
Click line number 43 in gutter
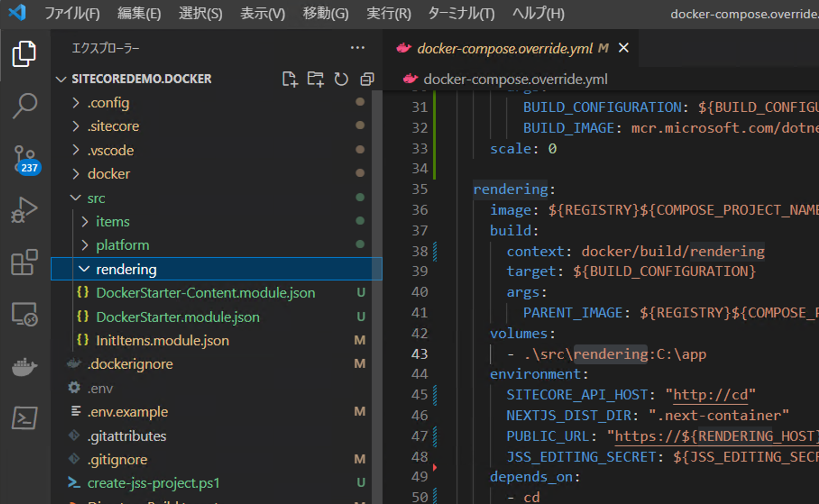click(419, 354)
